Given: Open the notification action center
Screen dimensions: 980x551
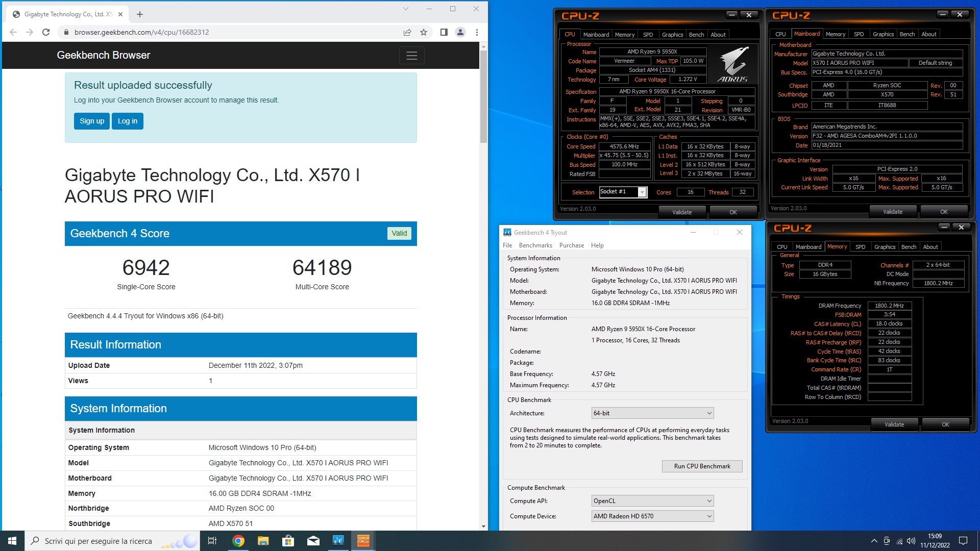Looking at the screenshot, I should pos(963,541).
